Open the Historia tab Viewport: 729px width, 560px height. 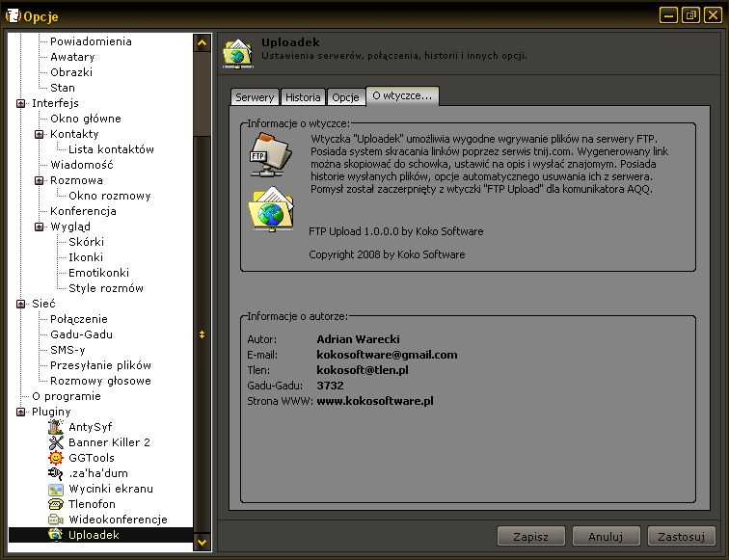(x=303, y=97)
